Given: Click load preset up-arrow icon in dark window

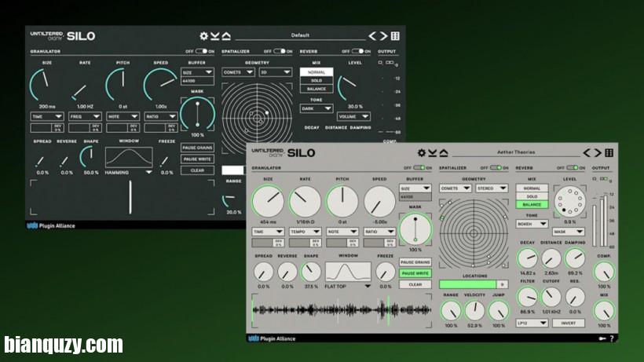Looking at the screenshot, I should point(226,36).
